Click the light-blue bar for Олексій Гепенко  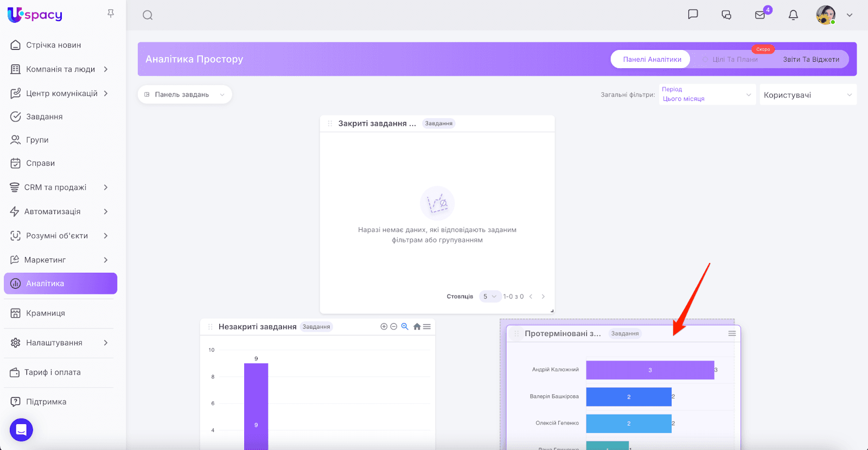tap(629, 423)
